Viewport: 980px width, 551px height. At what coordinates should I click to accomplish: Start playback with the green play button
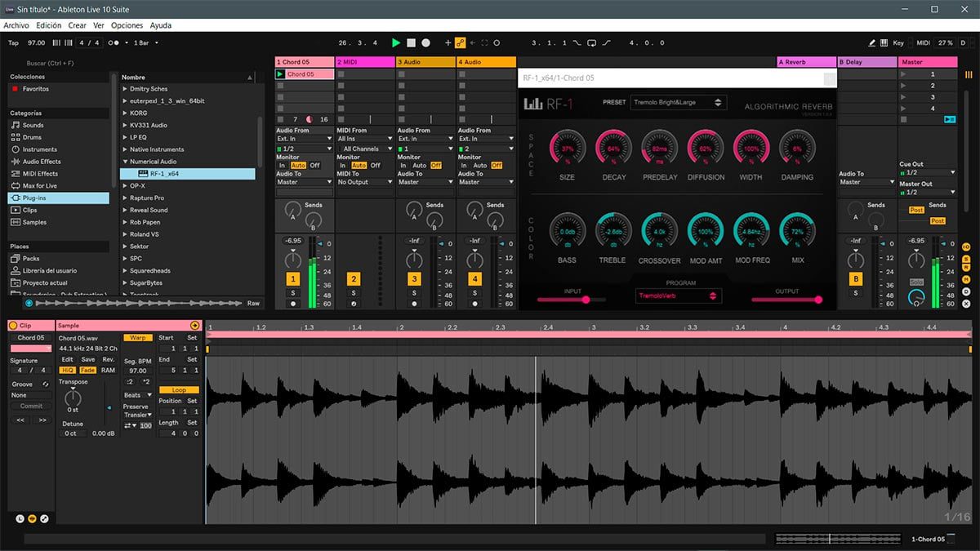[396, 42]
